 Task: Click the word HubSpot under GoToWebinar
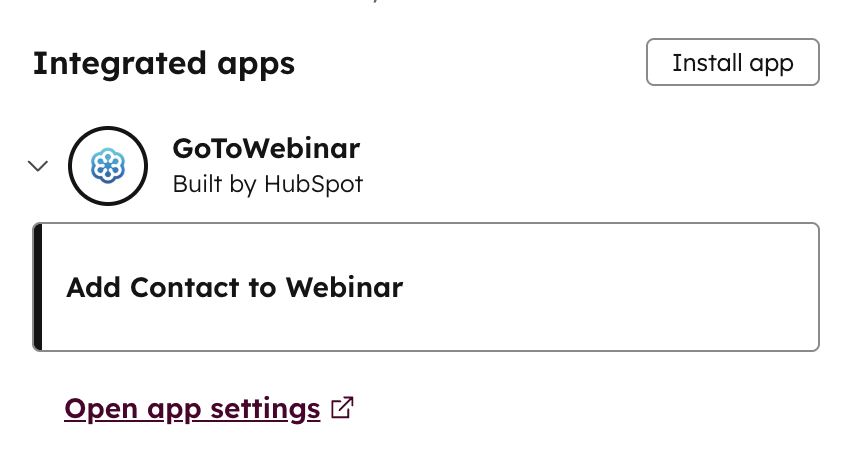coord(313,184)
